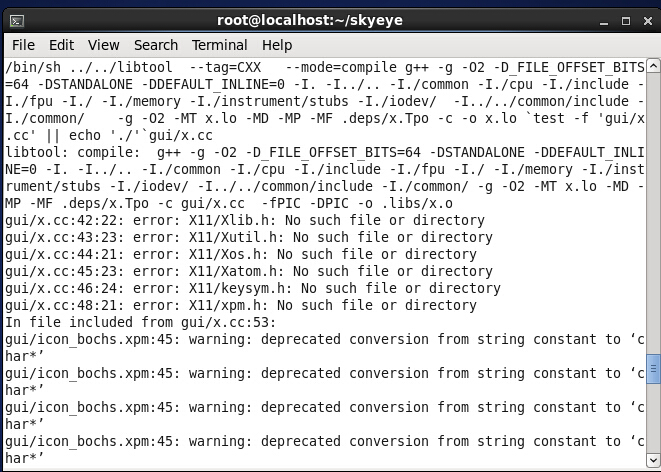
Task: Open the Edit menu
Action: click(x=62, y=45)
